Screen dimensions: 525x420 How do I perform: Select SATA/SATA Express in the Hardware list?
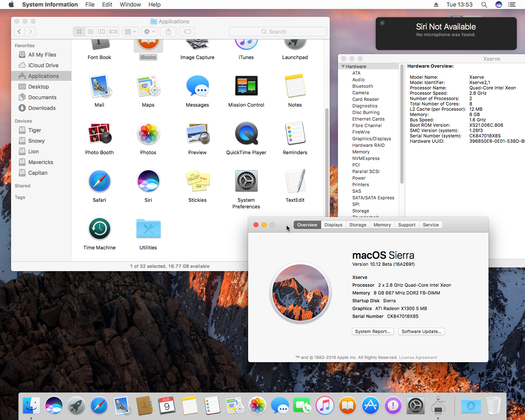(x=373, y=198)
